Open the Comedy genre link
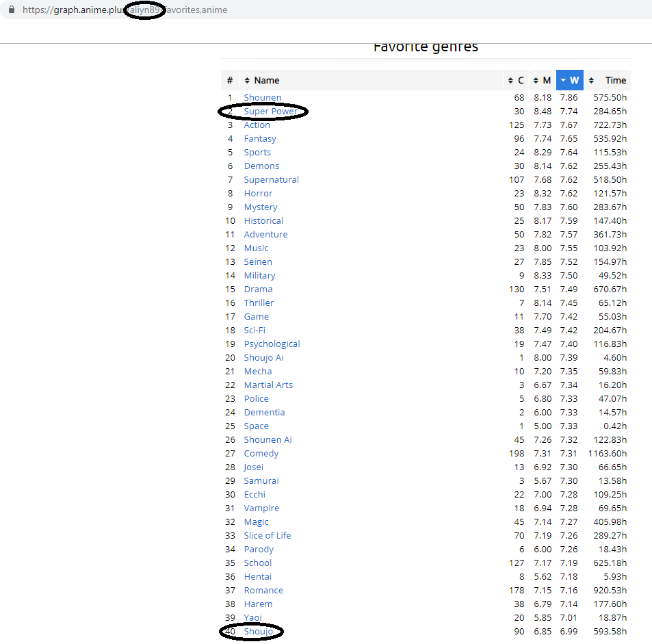The width and height of the screenshot is (652, 644). 261,454
